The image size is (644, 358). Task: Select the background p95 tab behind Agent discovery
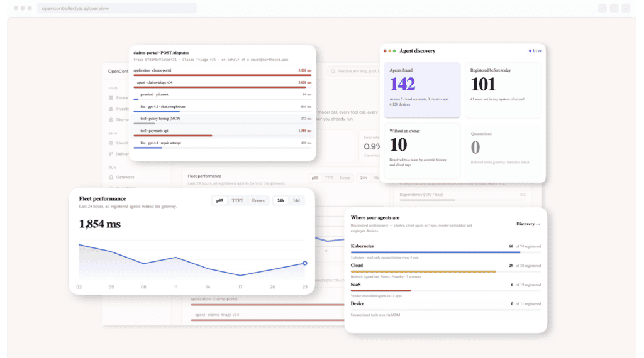(315, 178)
